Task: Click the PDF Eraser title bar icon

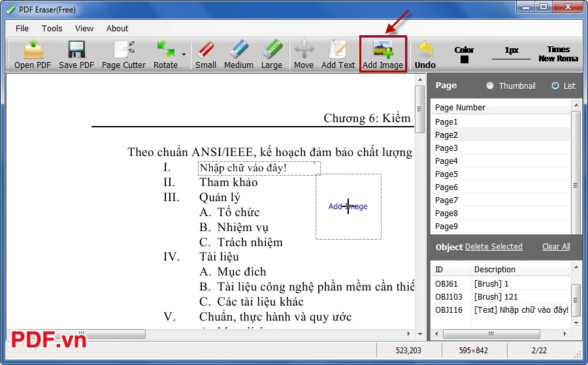Action: [x=12, y=9]
